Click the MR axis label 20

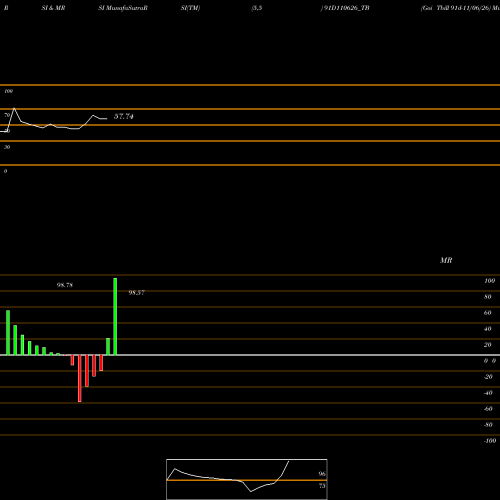(x=488, y=345)
